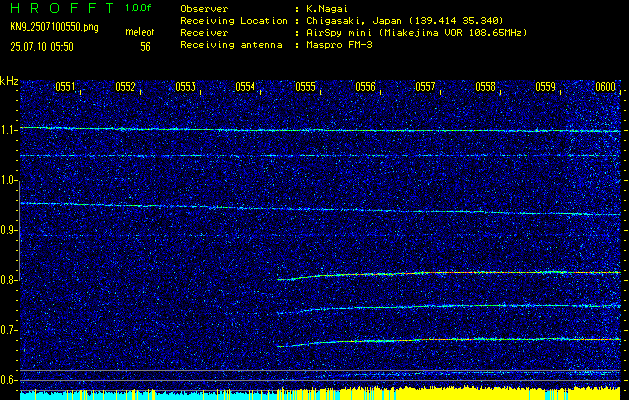Click the cyan level bar at bottom left
This screenshot has height=400, width=629.
click(x=148, y=396)
